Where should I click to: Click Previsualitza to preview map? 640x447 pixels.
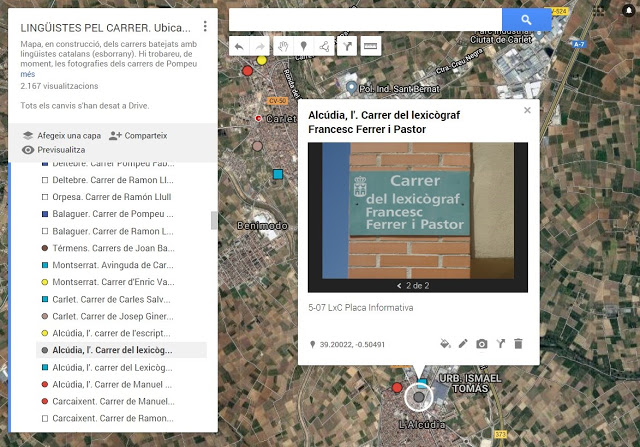coord(53,150)
